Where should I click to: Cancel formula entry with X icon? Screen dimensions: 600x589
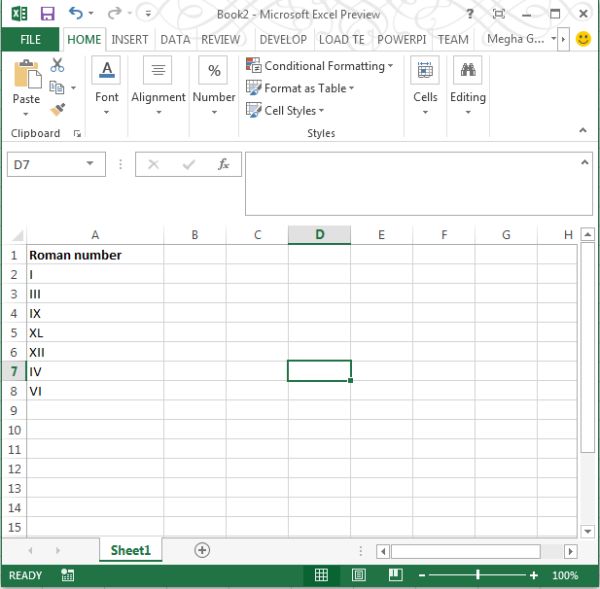coord(153,165)
